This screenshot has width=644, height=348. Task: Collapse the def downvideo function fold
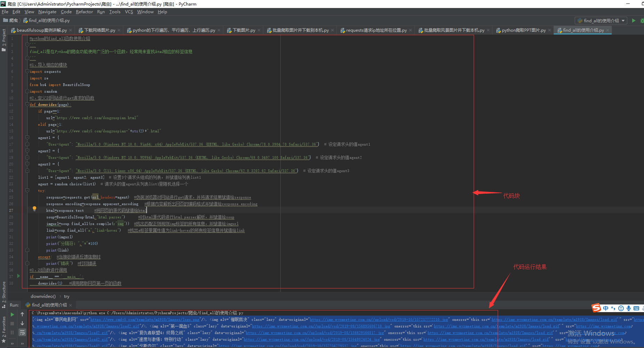click(x=27, y=105)
